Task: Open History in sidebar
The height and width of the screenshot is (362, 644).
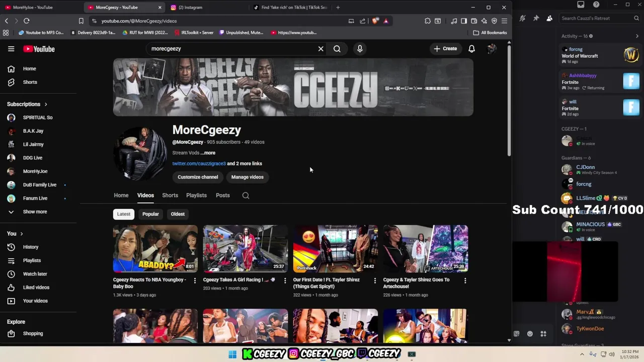Action: click(x=31, y=247)
